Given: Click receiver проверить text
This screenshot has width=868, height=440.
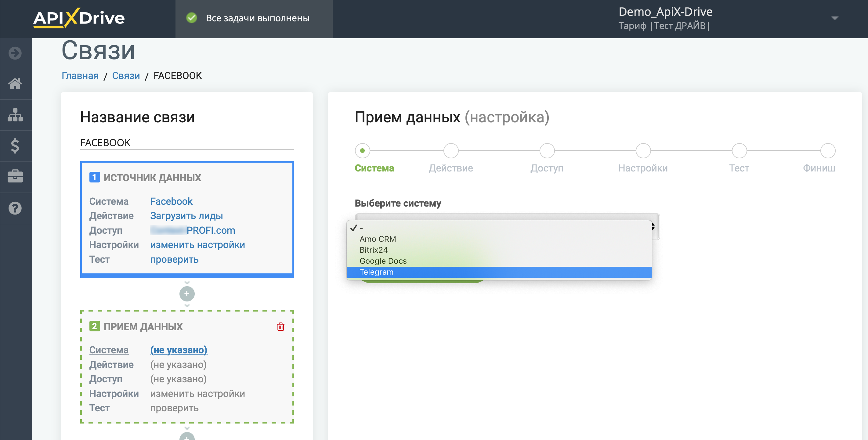Looking at the screenshot, I should (174, 408).
